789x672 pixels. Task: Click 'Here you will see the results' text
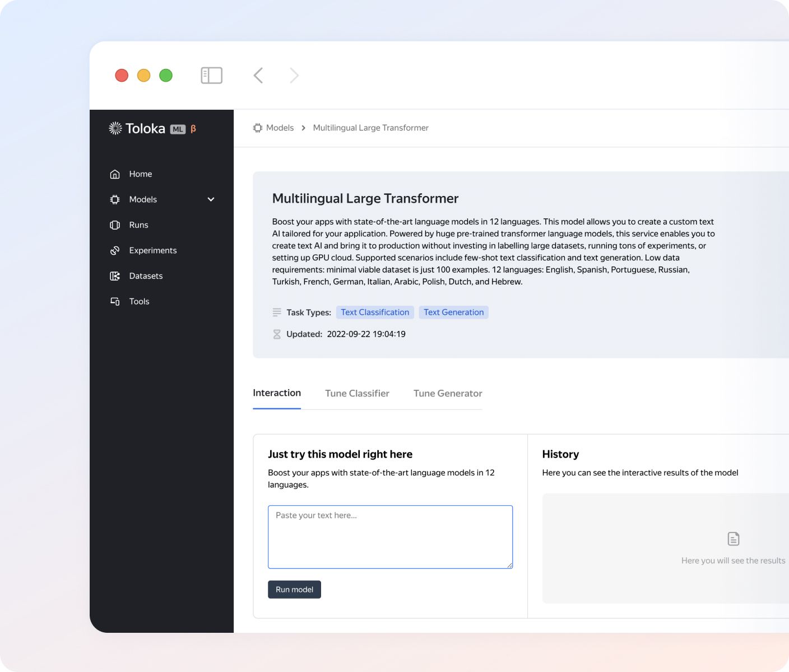(x=733, y=561)
